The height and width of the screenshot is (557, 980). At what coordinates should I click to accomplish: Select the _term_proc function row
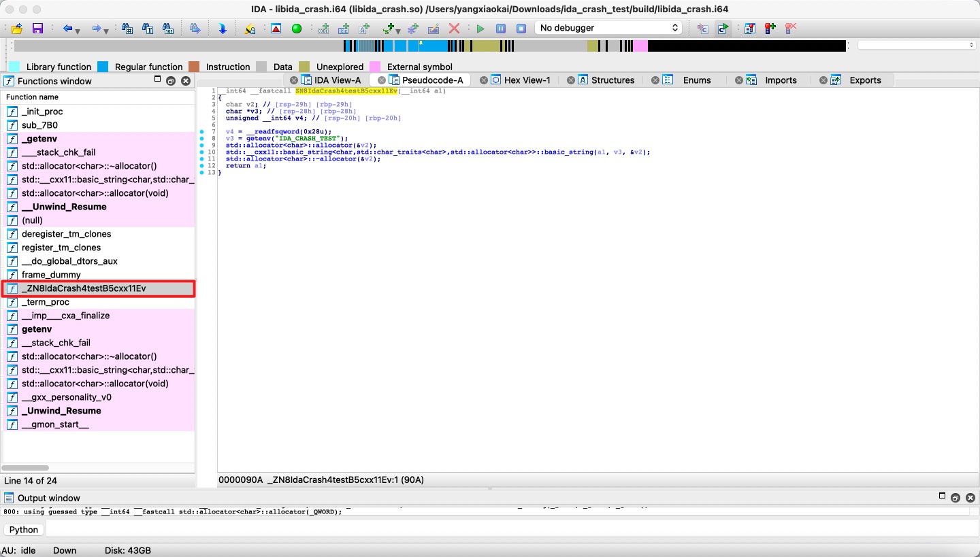coord(99,302)
